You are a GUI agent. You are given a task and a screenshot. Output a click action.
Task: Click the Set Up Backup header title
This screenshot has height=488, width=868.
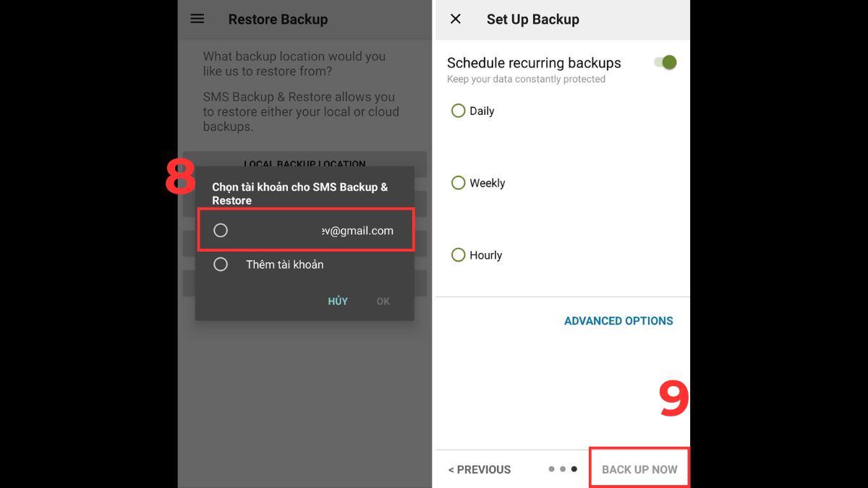click(x=533, y=20)
